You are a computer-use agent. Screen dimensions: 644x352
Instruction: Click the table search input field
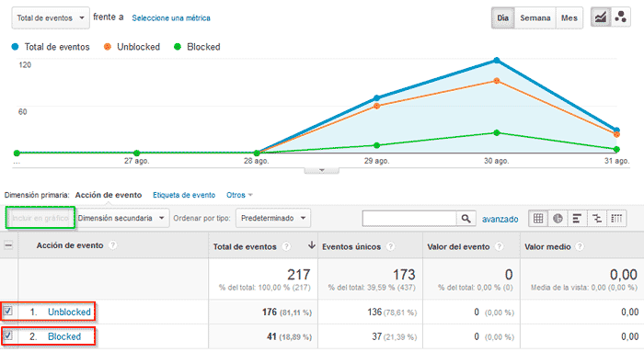tap(409, 218)
